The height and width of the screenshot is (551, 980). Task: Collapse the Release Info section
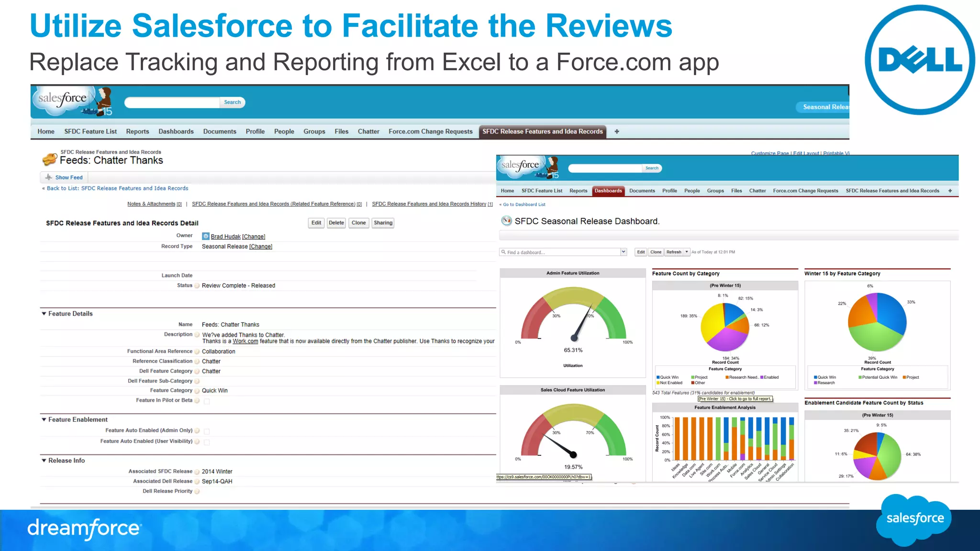click(44, 461)
